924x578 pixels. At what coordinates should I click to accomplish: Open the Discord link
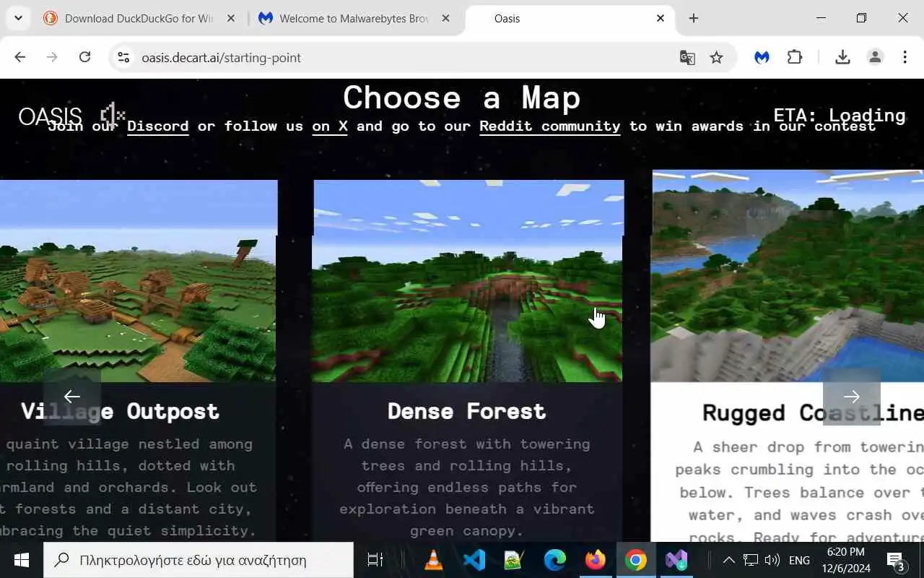click(x=158, y=126)
